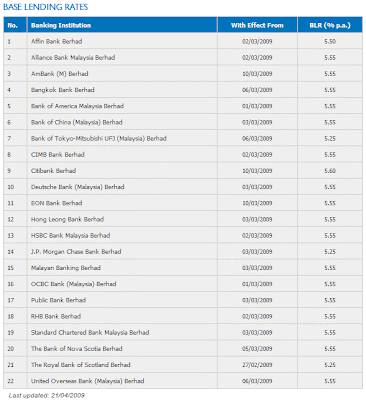Click the No. column header

click(13, 25)
